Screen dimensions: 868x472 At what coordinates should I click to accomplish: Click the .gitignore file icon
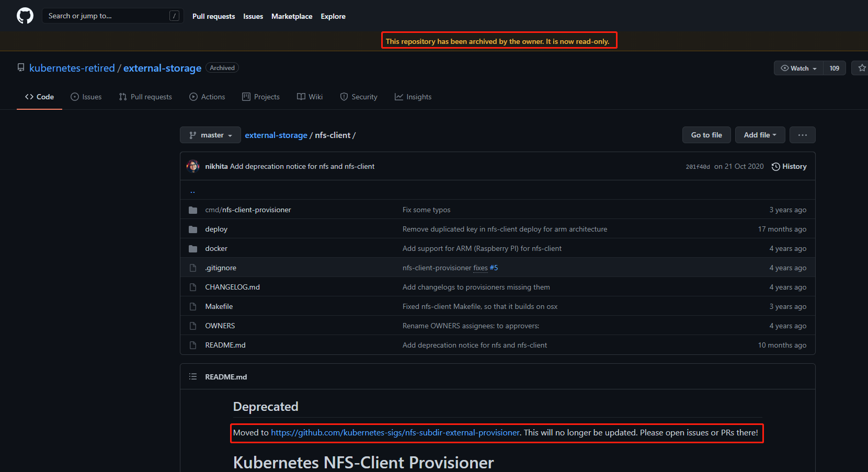tap(193, 268)
